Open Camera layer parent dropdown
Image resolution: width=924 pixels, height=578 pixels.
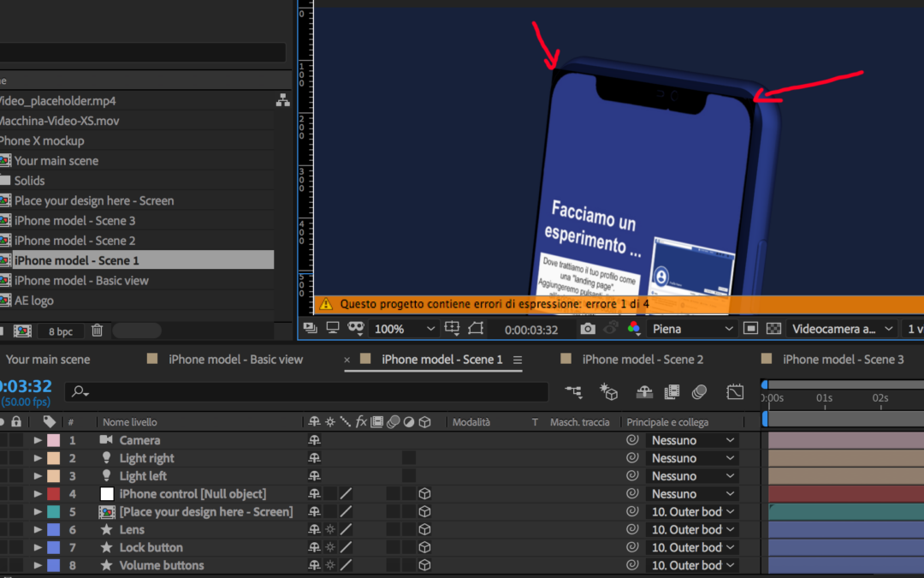click(692, 440)
